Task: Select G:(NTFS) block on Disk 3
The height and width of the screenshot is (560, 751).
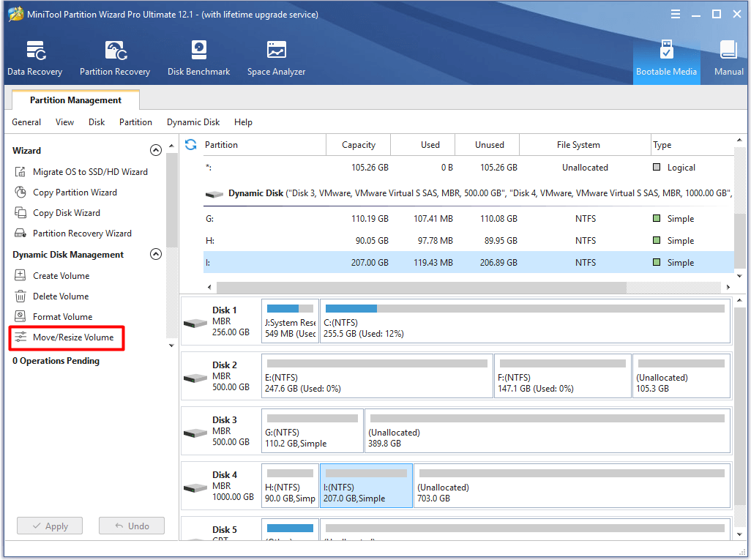Action: [313, 431]
